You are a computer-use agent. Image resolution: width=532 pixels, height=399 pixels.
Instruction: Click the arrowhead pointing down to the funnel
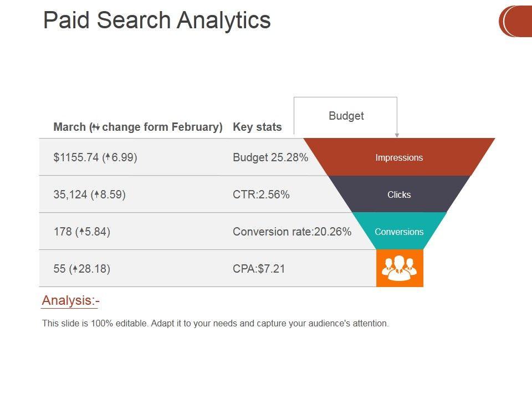pos(397,135)
